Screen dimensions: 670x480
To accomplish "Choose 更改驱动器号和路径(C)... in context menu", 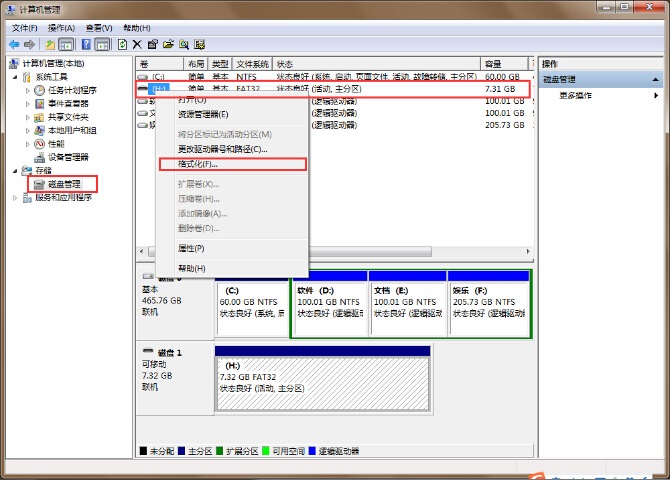I will coord(222,149).
